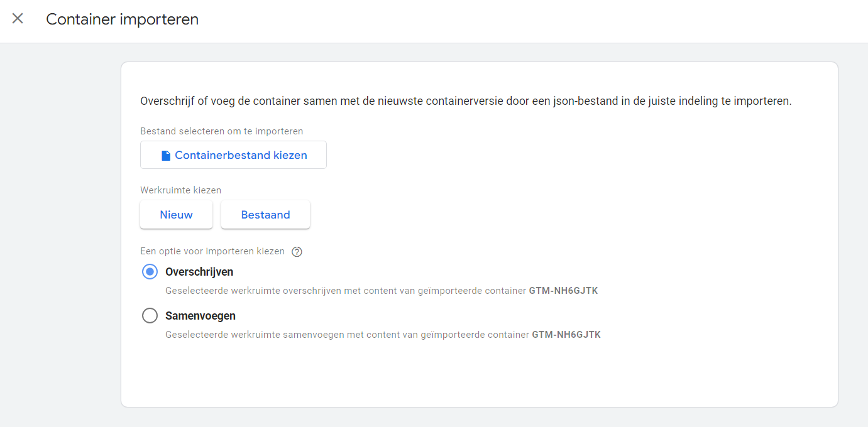Click the Samenvoegen description sentence
The image size is (868, 427).
[x=347, y=335]
